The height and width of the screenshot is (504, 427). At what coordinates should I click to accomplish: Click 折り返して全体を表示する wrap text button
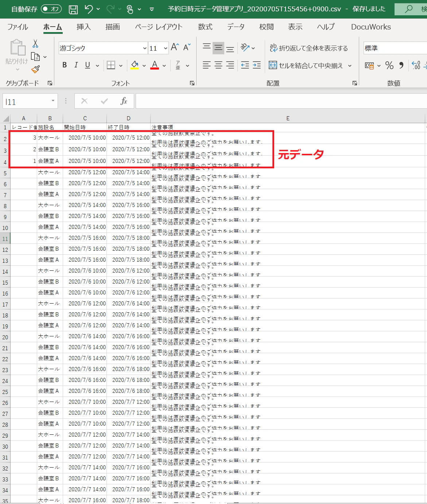(x=308, y=48)
